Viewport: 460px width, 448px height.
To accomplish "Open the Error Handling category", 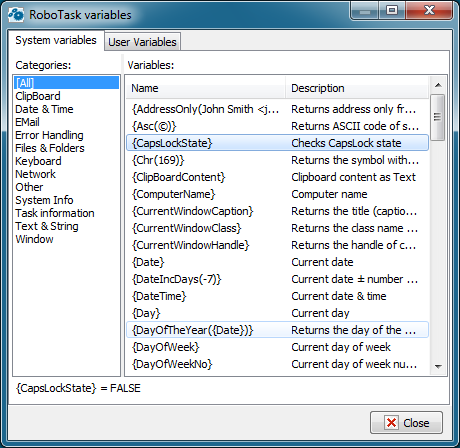I will [66, 135].
